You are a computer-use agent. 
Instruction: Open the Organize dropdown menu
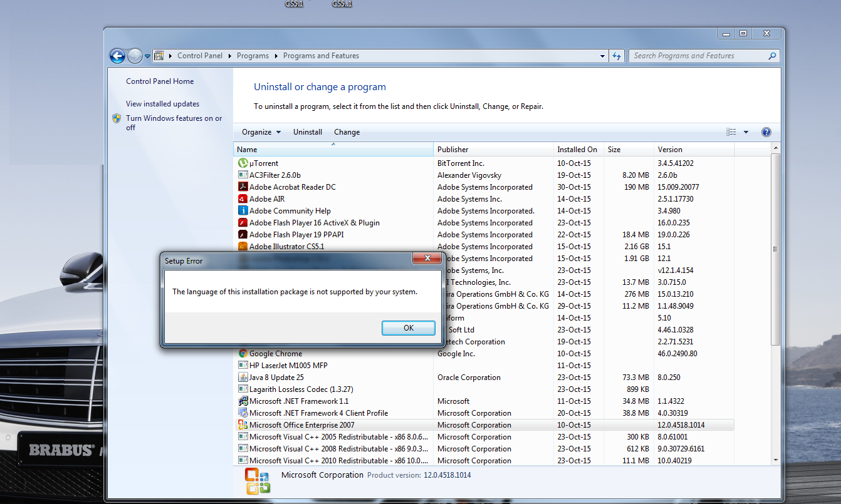[261, 132]
